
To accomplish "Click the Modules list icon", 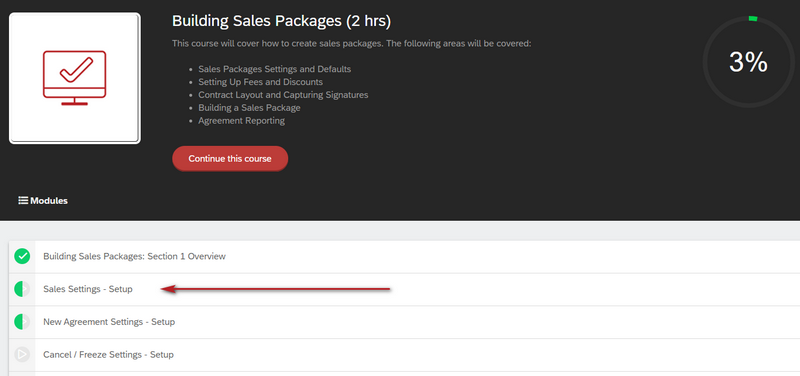I will pyautogui.click(x=23, y=200).
